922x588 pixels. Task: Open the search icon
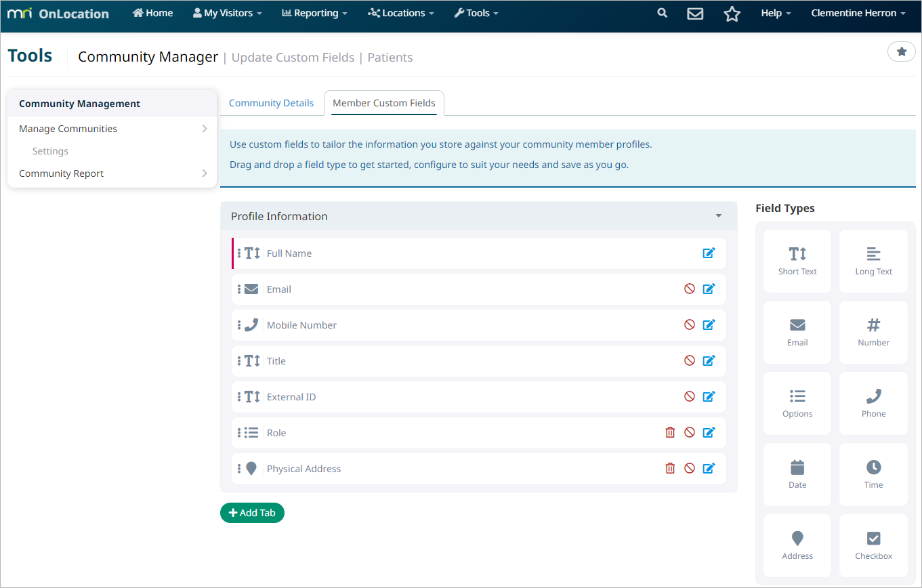pyautogui.click(x=662, y=12)
